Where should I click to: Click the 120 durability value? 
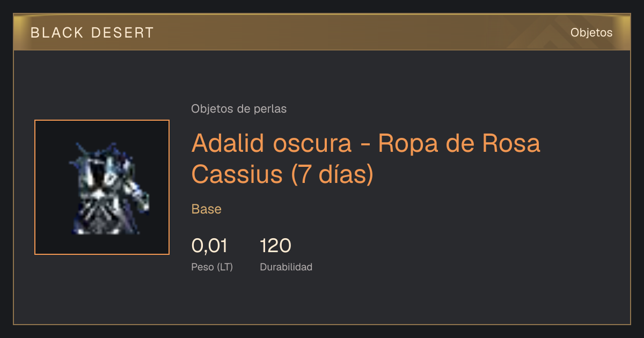[275, 246]
